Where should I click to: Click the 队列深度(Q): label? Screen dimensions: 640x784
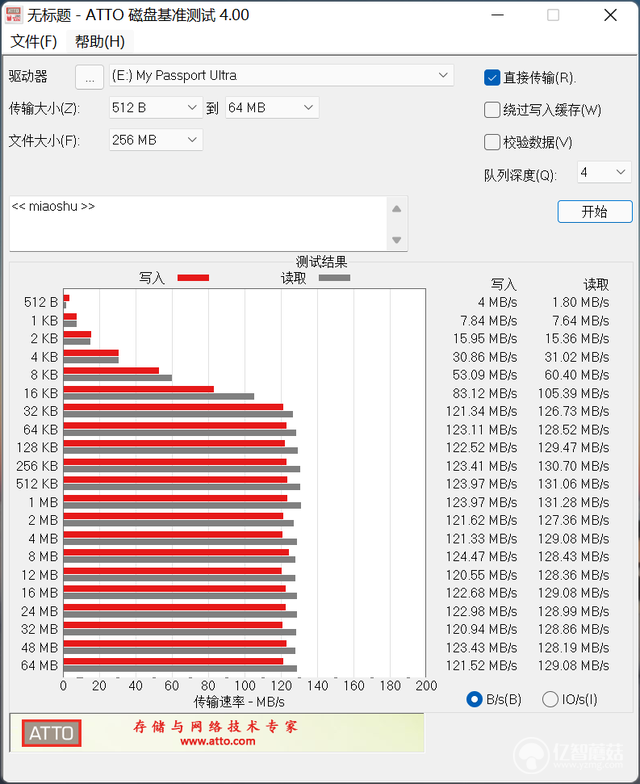pos(520,176)
